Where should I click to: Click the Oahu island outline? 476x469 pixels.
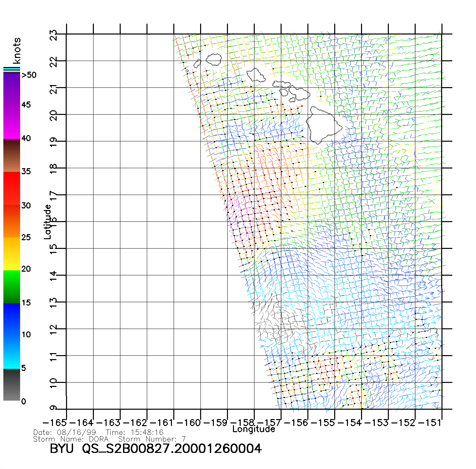pyautogui.click(x=256, y=75)
